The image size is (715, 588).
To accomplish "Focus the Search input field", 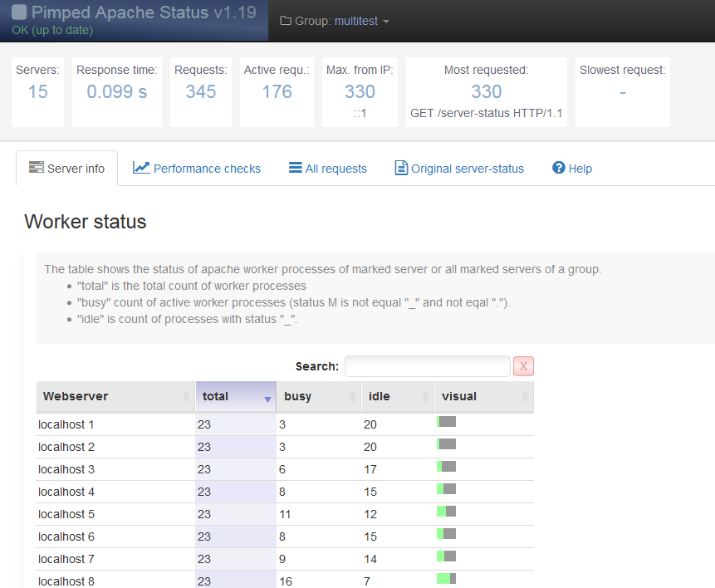I will [x=428, y=366].
